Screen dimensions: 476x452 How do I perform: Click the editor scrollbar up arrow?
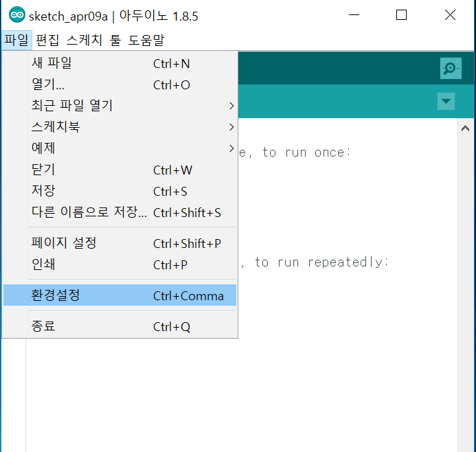pyautogui.click(x=466, y=128)
